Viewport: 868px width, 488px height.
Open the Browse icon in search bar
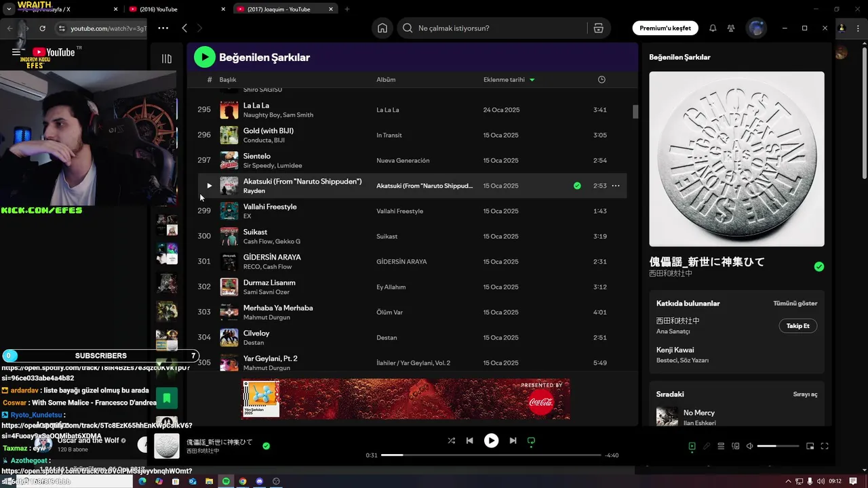click(x=598, y=28)
